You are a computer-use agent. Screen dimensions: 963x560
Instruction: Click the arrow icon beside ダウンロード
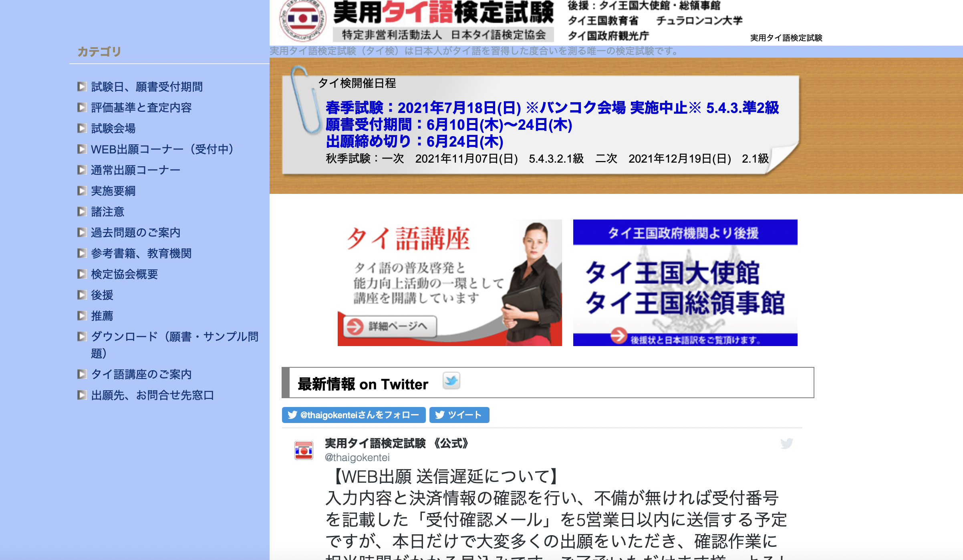click(82, 336)
